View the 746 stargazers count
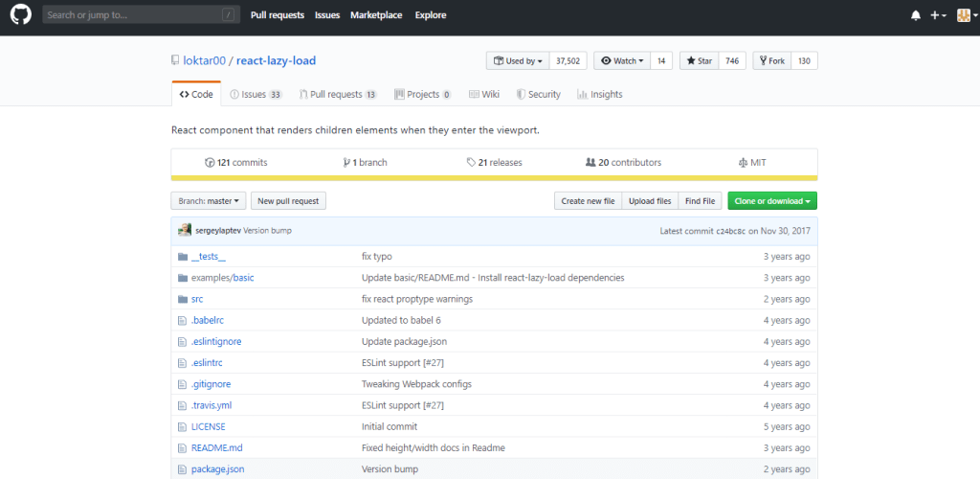The width and height of the screenshot is (980, 479). tap(732, 60)
